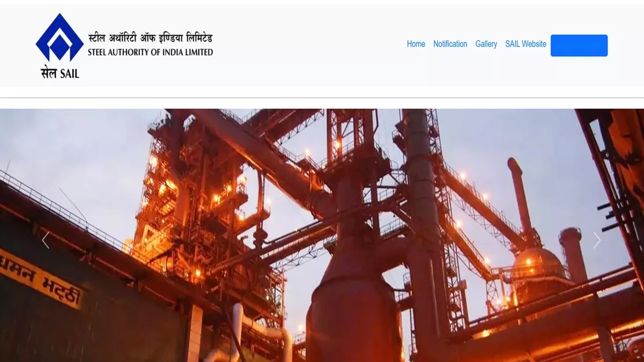
Task: Click the blast furnace banner image
Action: pyautogui.click(x=322, y=235)
